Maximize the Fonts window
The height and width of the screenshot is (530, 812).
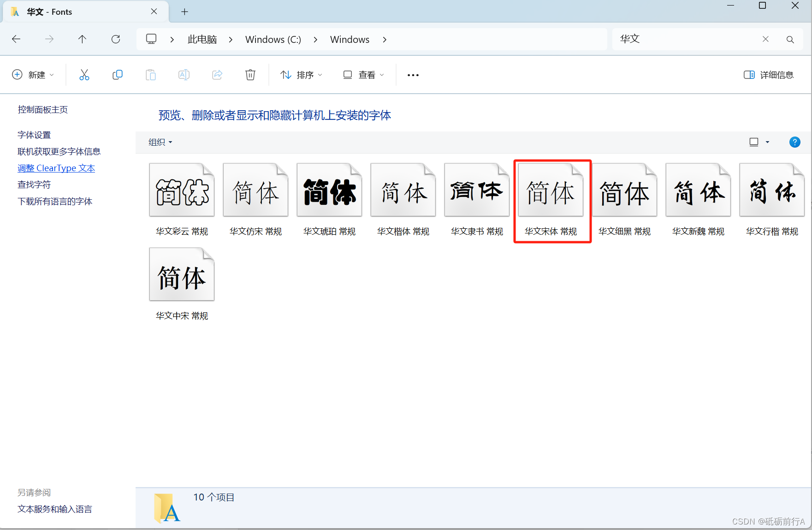[x=763, y=6]
